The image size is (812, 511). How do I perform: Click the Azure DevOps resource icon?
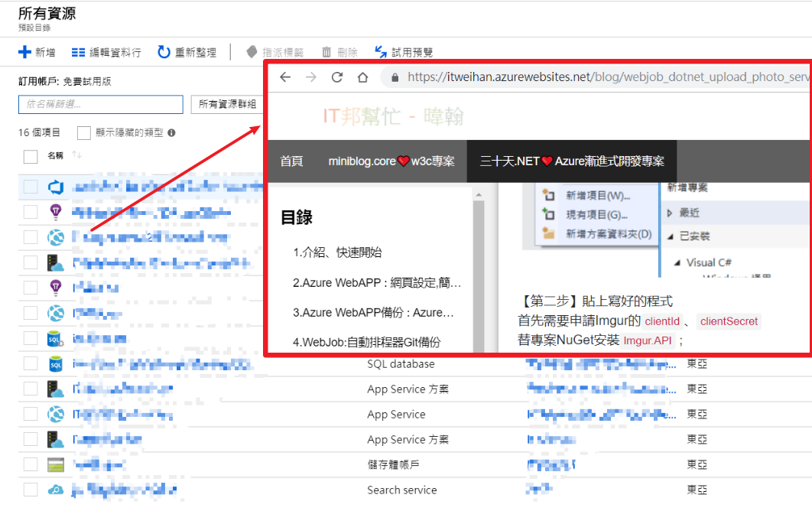pyautogui.click(x=56, y=187)
